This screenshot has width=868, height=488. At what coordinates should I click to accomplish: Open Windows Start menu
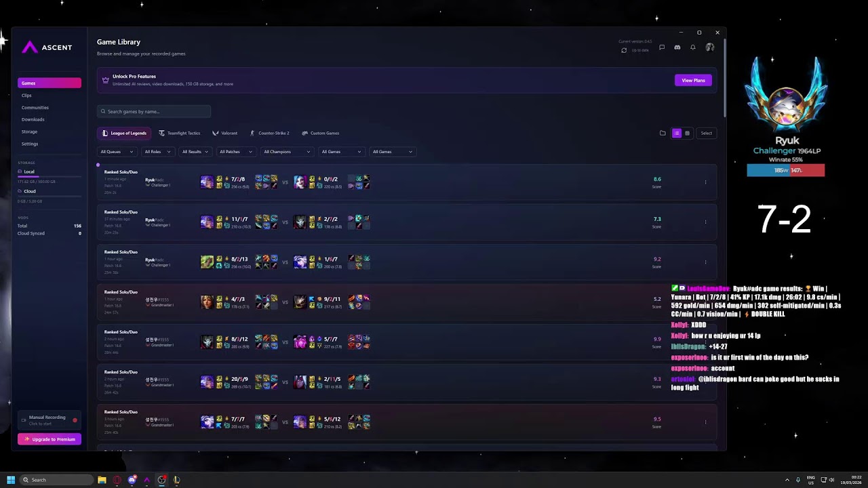click(11, 480)
